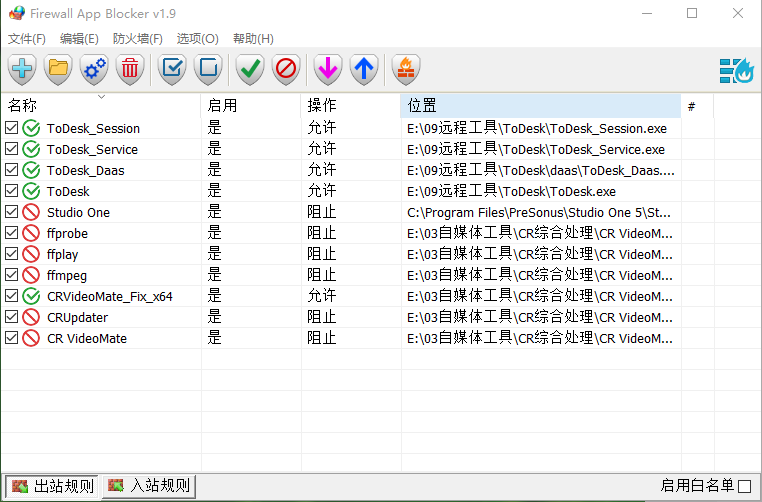Click the blue gears process icon

click(x=94, y=69)
